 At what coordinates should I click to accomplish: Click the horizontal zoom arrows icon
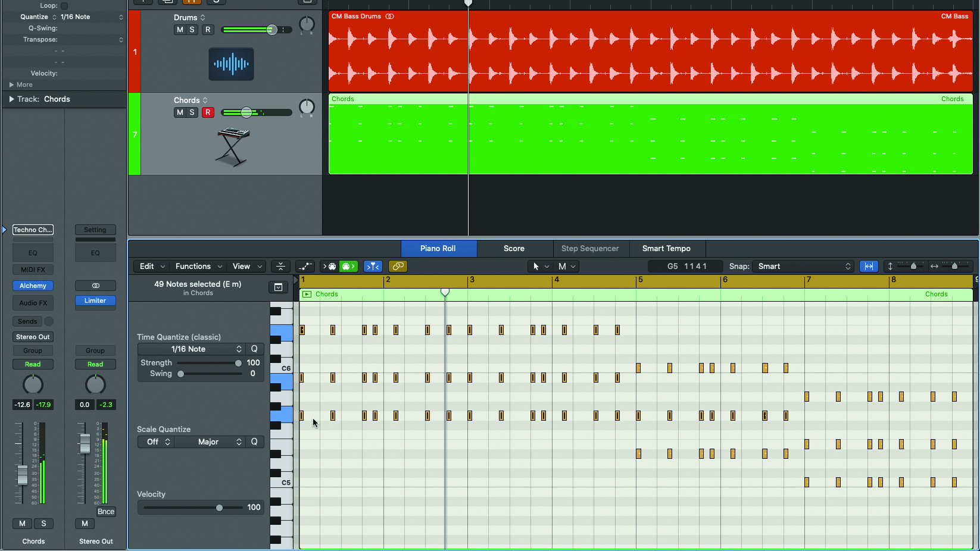click(934, 267)
